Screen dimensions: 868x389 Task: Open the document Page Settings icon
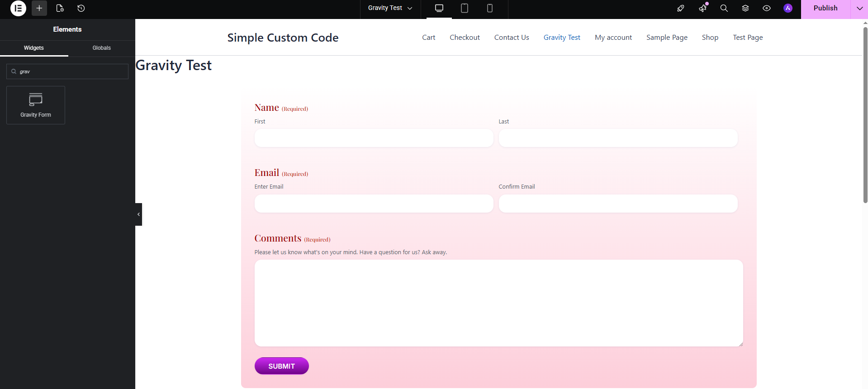[x=60, y=8]
